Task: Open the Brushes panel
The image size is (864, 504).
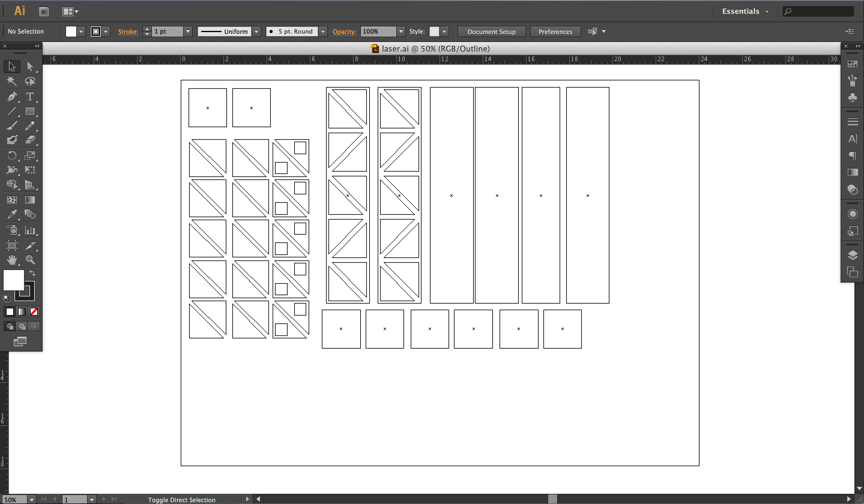Action: click(x=853, y=79)
